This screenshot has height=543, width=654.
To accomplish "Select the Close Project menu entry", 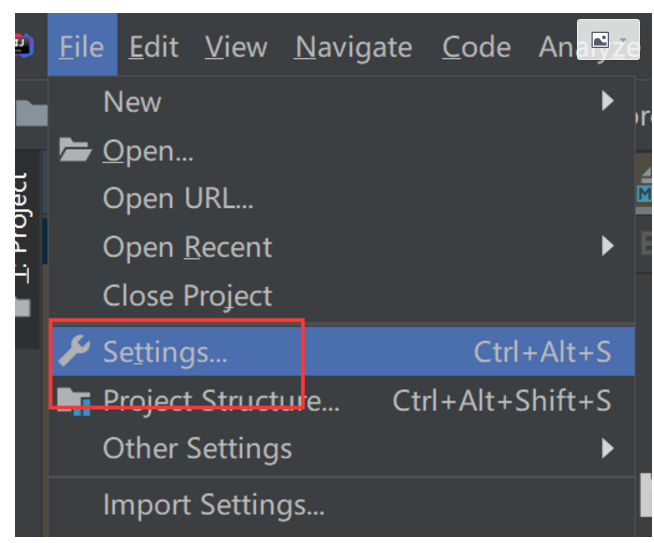I will point(187,296).
